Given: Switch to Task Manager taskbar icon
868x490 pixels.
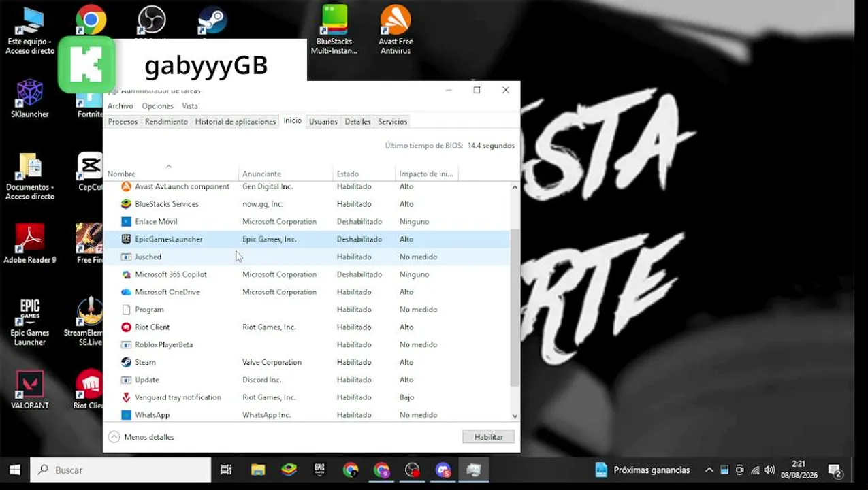Looking at the screenshot, I should (x=474, y=470).
